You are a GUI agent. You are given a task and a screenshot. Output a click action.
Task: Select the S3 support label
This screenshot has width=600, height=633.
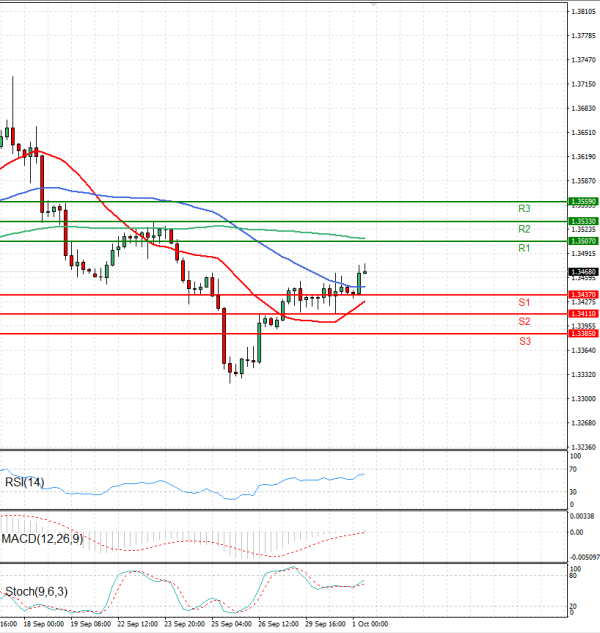[523, 341]
